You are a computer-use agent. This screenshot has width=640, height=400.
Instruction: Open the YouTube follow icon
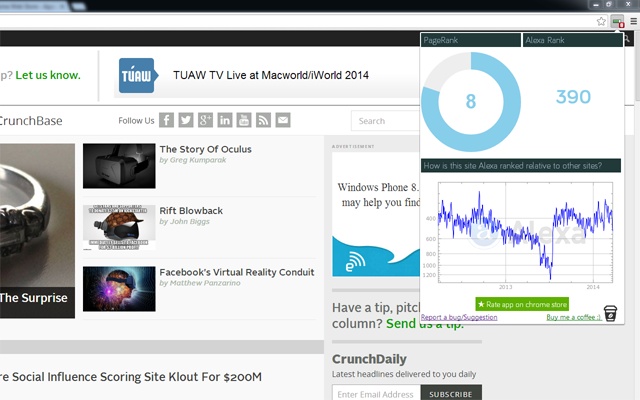tap(244, 120)
